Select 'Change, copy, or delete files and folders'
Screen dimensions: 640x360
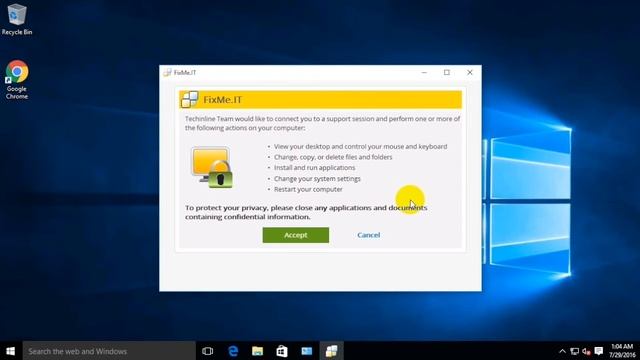click(x=333, y=157)
